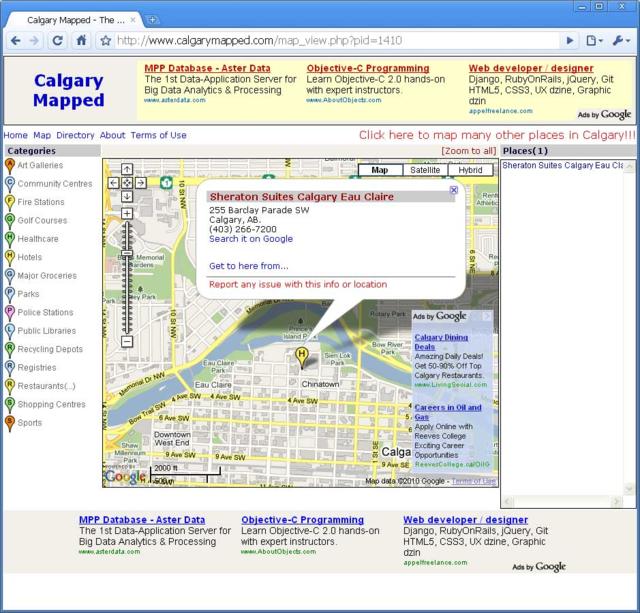Switch map to Hybrid view
Image resolution: width=640 pixels, height=613 pixels.
tap(470, 170)
